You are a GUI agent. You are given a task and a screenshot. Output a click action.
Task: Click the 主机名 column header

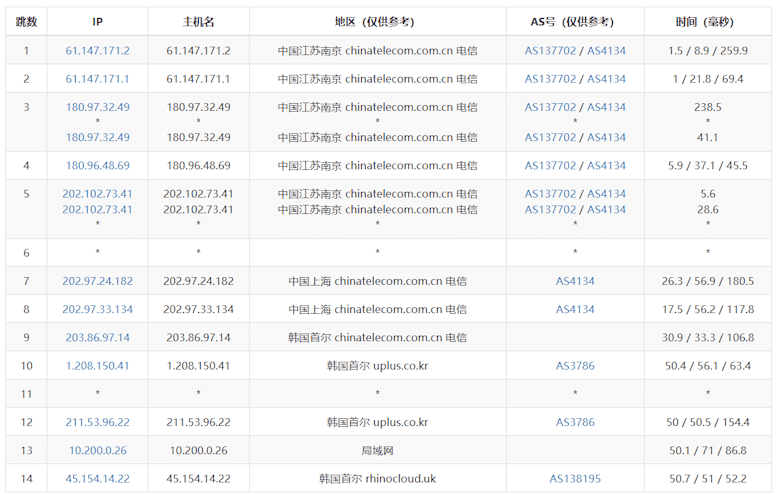(198, 21)
